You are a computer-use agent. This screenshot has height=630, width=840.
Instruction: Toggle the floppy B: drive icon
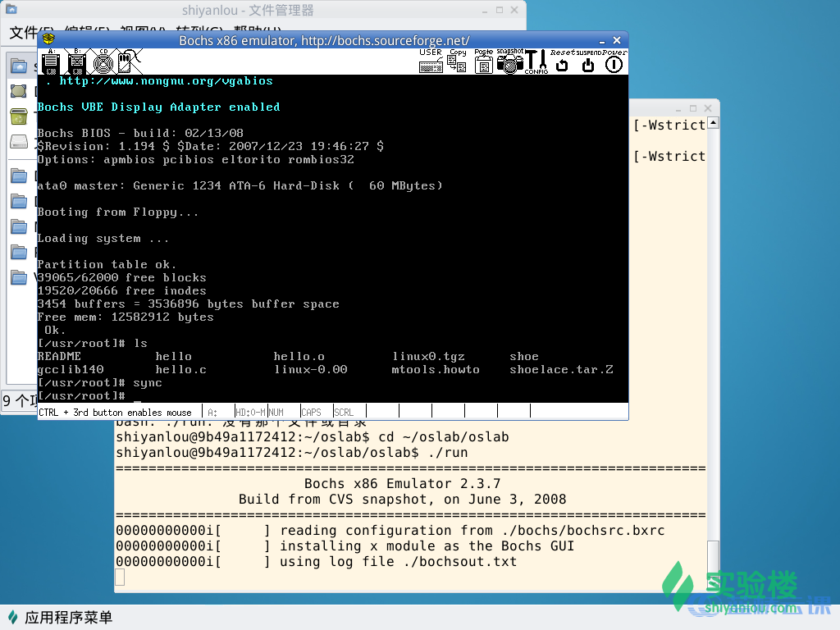[77, 62]
